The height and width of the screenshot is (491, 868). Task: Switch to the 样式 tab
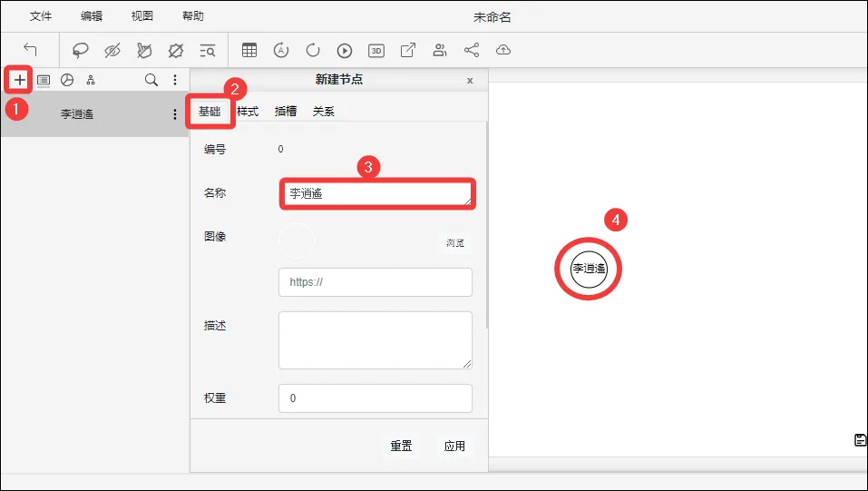[x=248, y=112]
